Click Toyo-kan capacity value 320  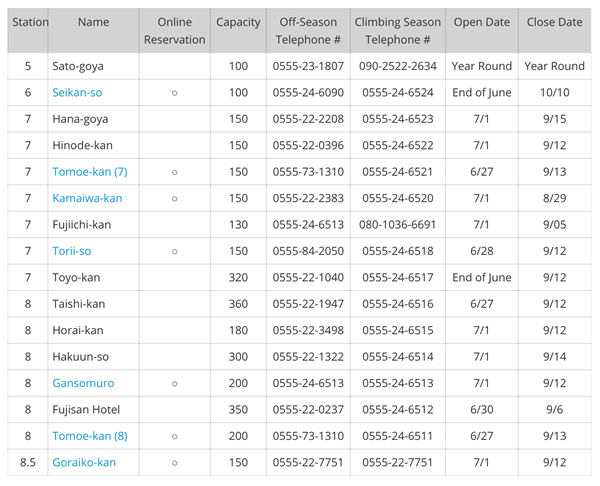[x=238, y=277]
